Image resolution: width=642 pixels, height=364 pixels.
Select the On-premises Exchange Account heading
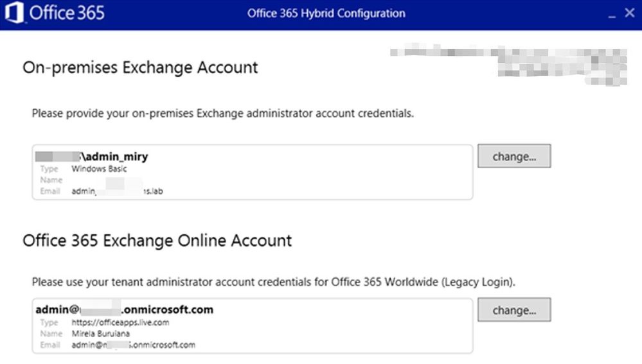click(140, 67)
